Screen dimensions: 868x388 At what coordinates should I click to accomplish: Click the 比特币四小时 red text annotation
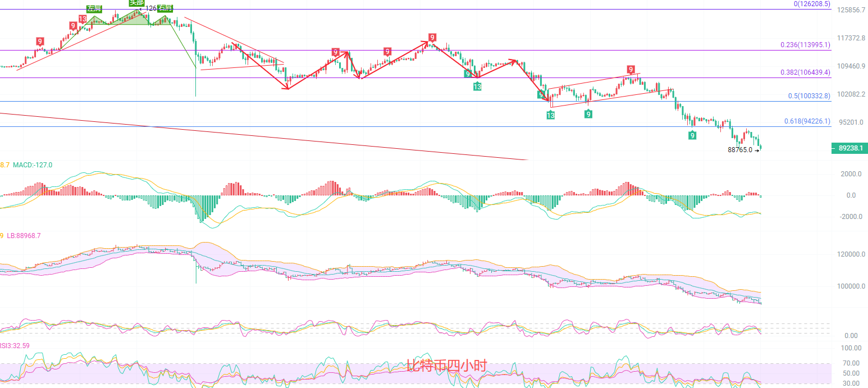pos(446,366)
